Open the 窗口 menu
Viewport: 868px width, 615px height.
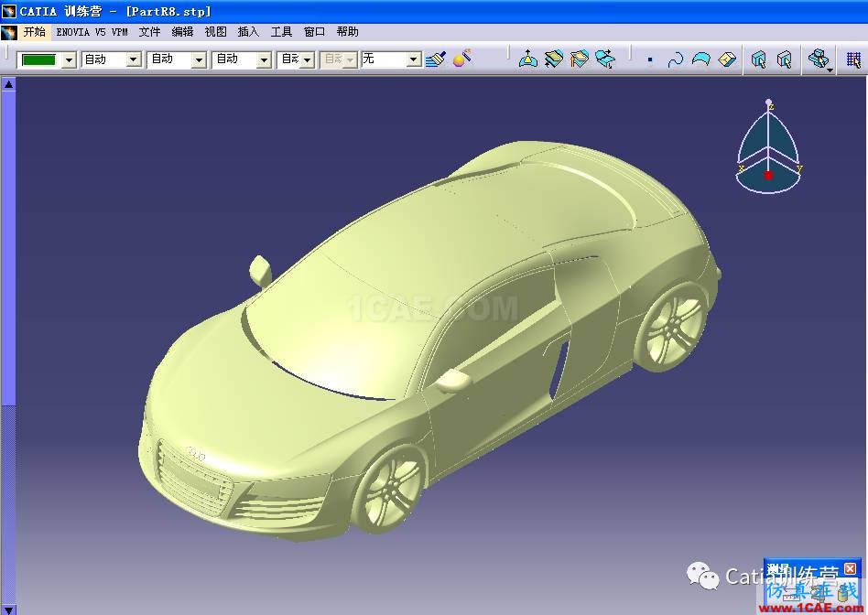(314, 32)
